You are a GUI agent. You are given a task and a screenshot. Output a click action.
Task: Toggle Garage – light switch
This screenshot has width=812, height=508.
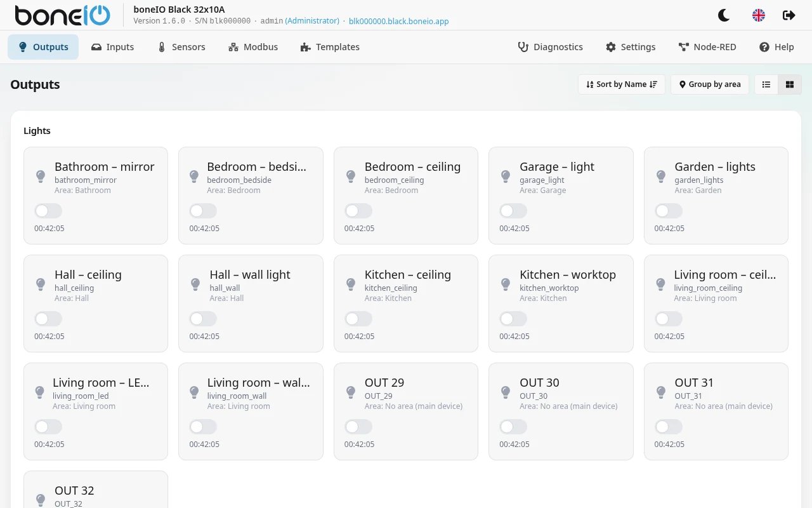[513, 211]
